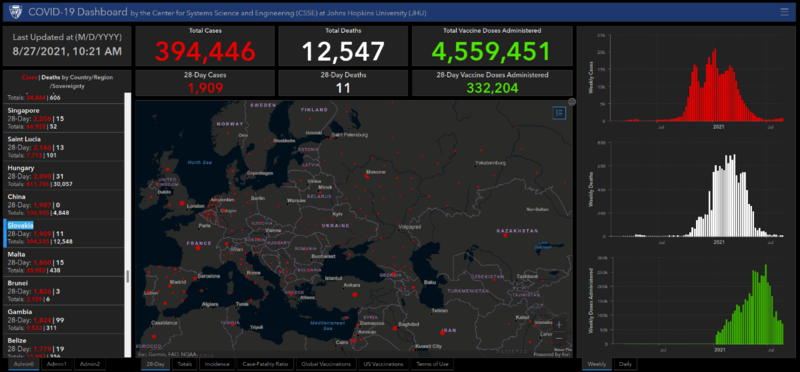Click the 28-Day Cases value 1,909
The image size is (800, 372).
[x=205, y=88]
